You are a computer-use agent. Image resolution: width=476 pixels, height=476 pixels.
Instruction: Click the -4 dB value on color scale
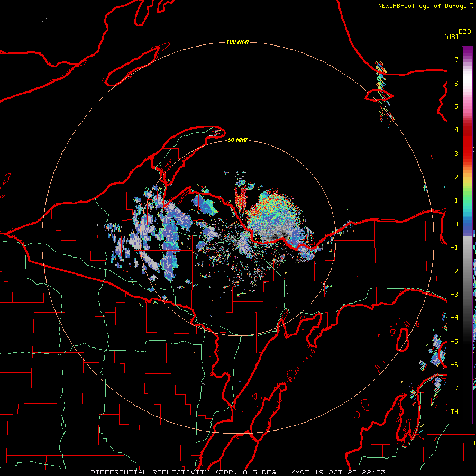click(x=454, y=318)
